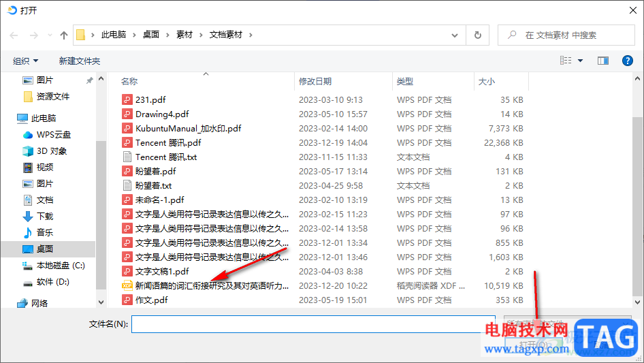Screen dimensions: 644x363
Task: Open the 组织 menu
Action: (25, 61)
